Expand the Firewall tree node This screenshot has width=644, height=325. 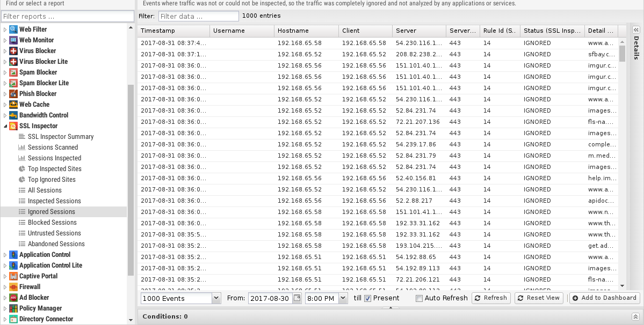coord(5,287)
